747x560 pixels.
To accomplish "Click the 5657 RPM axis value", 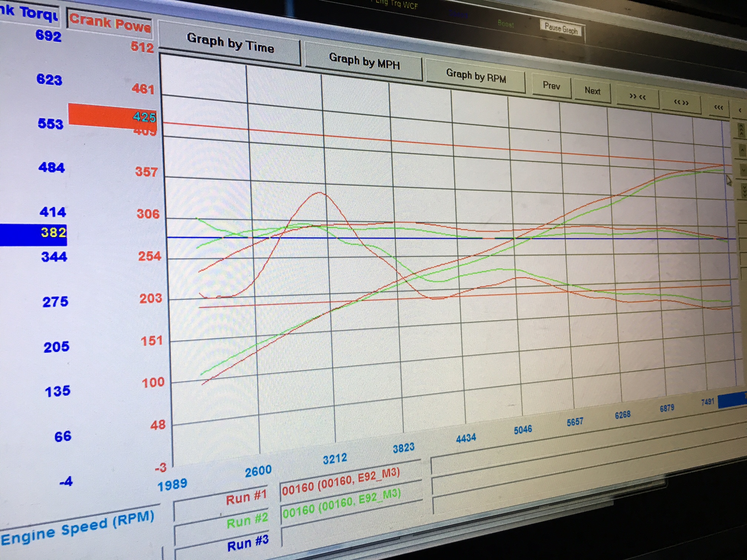I will click(x=575, y=422).
